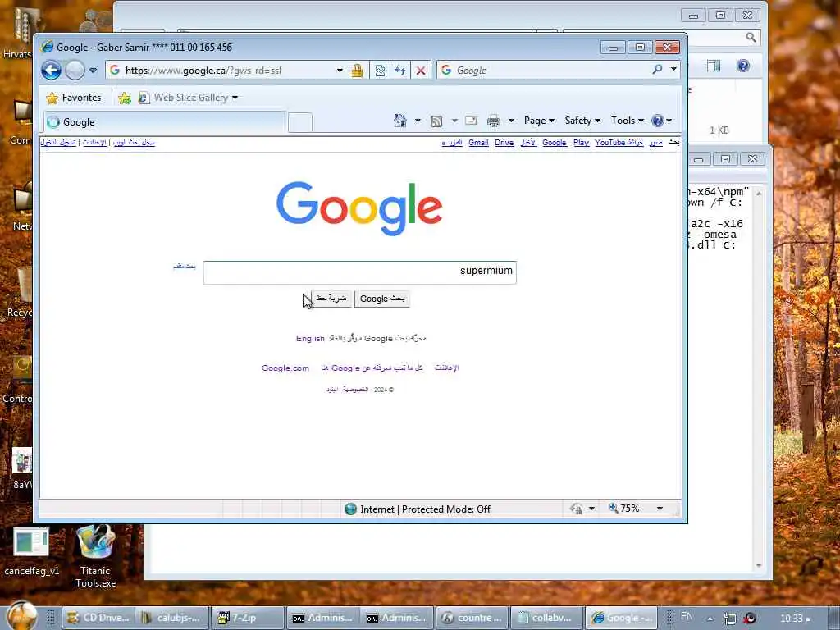Click the magnifier search icon in IE search box
This screenshot has height=630, width=840.
click(x=657, y=70)
